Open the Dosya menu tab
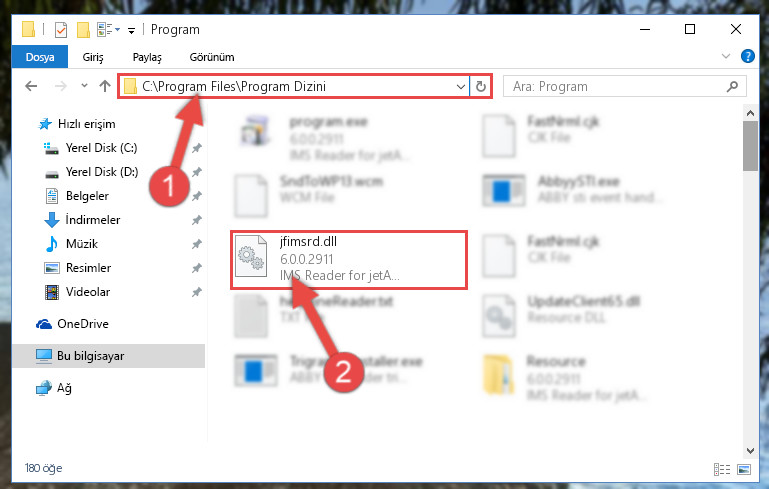This screenshot has width=769, height=489. tap(40, 57)
